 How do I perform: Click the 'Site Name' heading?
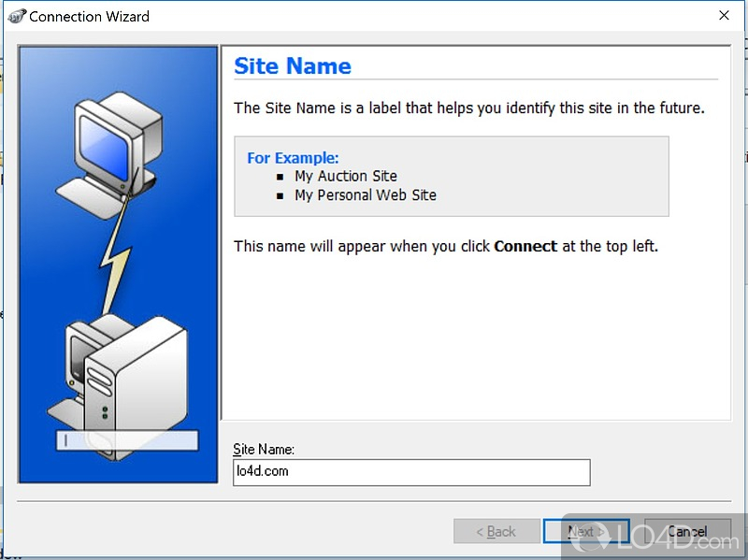(x=293, y=65)
